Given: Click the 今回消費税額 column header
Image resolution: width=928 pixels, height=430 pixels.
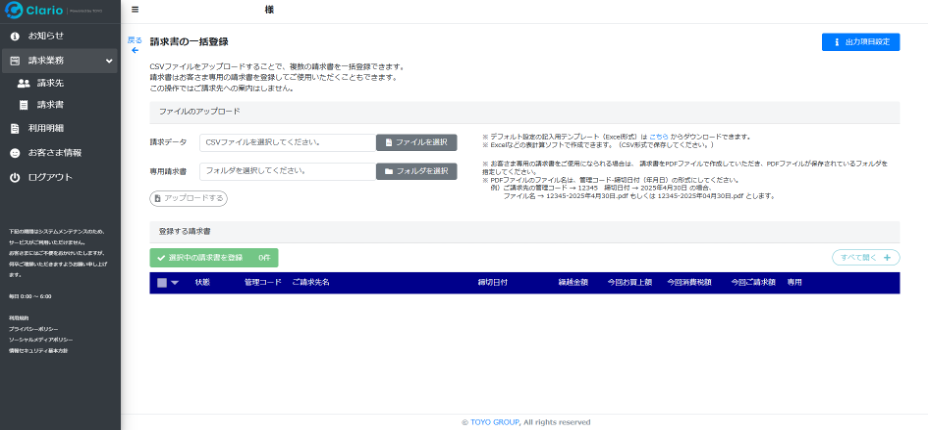Looking at the screenshot, I should coord(689,283).
